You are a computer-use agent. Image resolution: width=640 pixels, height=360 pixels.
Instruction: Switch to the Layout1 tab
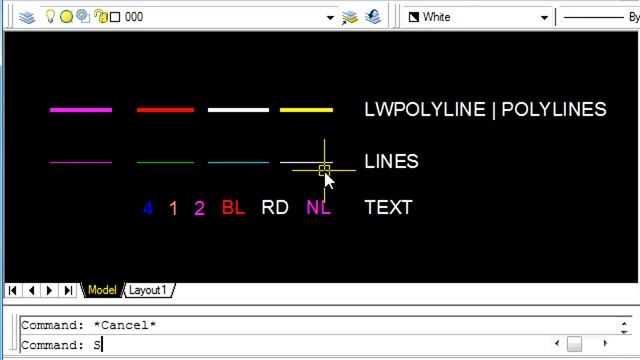[148, 290]
